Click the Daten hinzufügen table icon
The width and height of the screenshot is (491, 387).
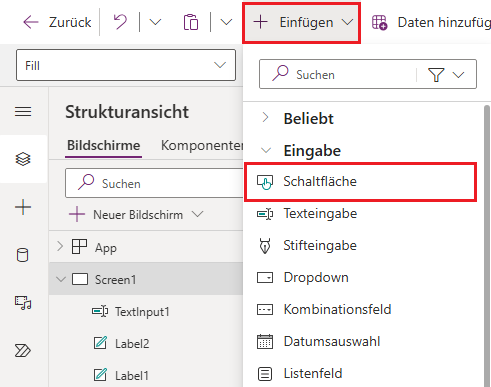tap(380, 23)
